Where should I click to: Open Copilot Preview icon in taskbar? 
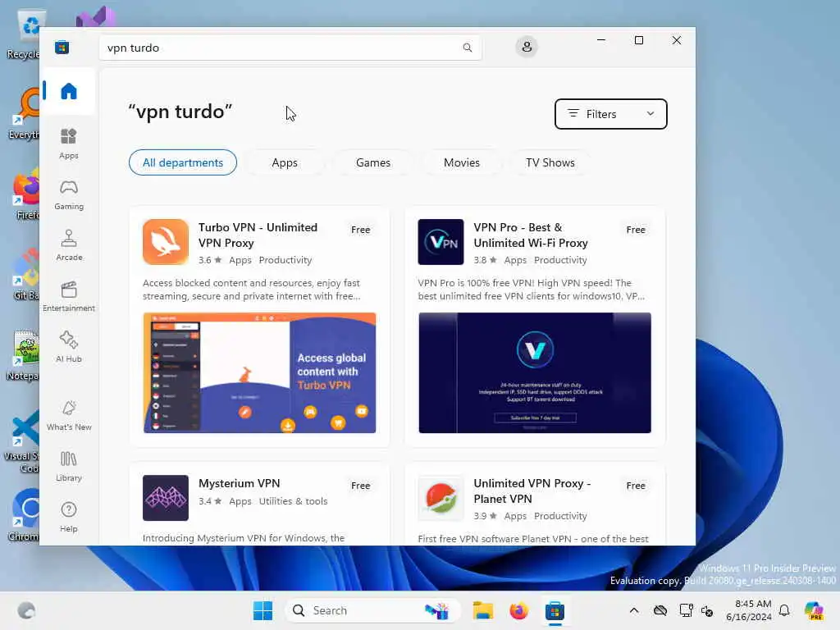(x=814, y=610)
